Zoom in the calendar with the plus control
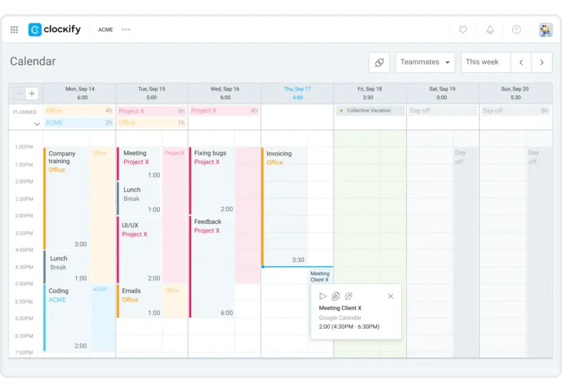This screenshot has width=562, height=392. [32, 93]
